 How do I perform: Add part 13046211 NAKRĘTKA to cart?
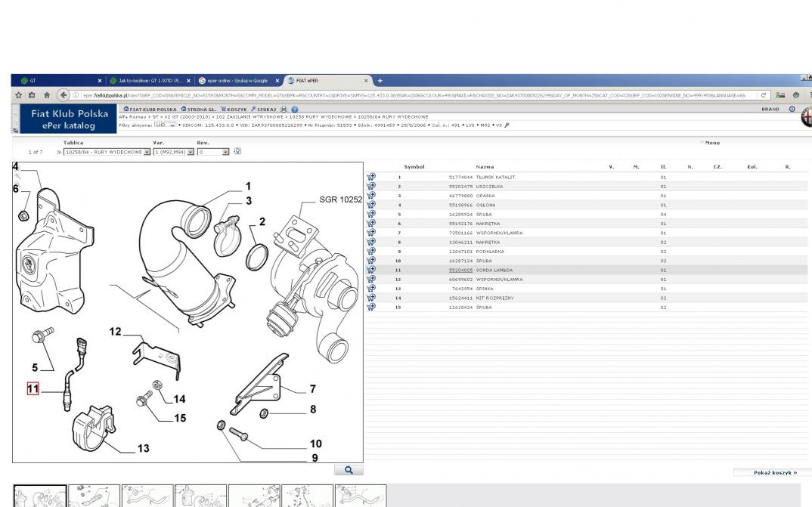(x=371, y=242)
